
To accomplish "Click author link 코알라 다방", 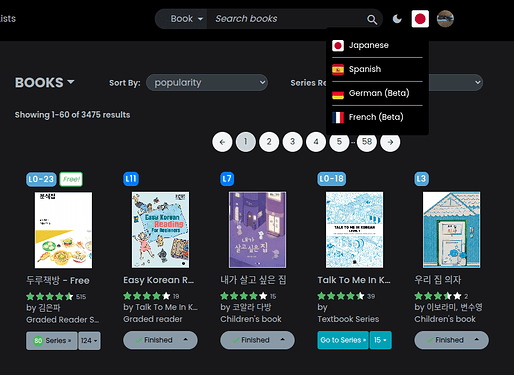I will (x=251, y=307).
